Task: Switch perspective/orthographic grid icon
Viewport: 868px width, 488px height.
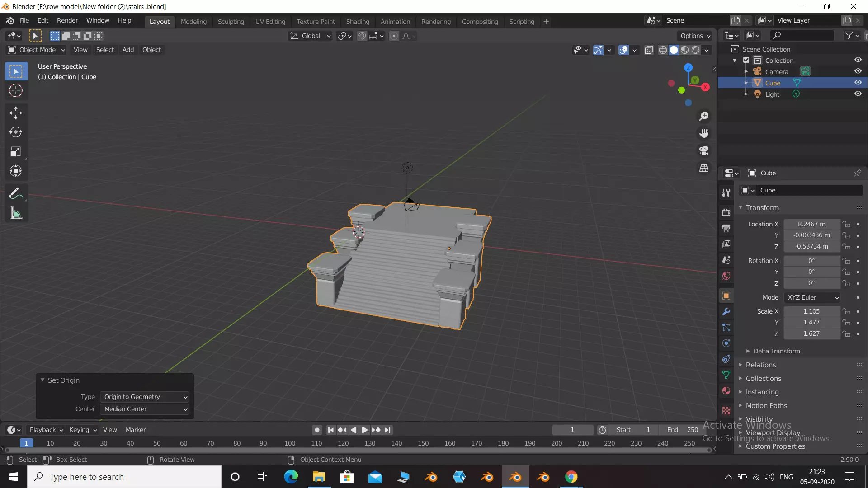Action: coord(704,168)
